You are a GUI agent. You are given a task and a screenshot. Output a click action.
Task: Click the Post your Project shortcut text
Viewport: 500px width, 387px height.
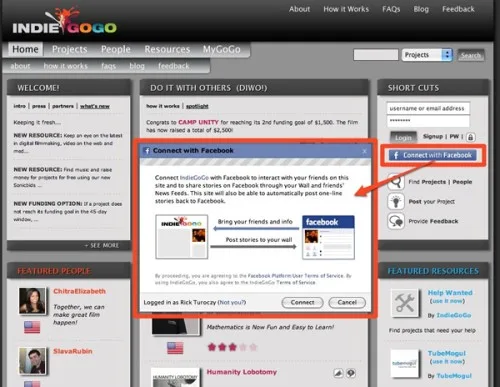432,202
